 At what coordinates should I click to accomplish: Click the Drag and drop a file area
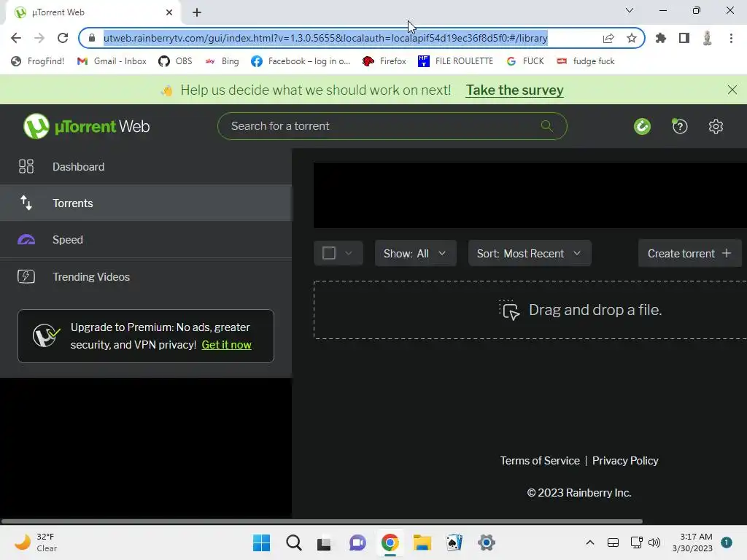tap(530, 310)
